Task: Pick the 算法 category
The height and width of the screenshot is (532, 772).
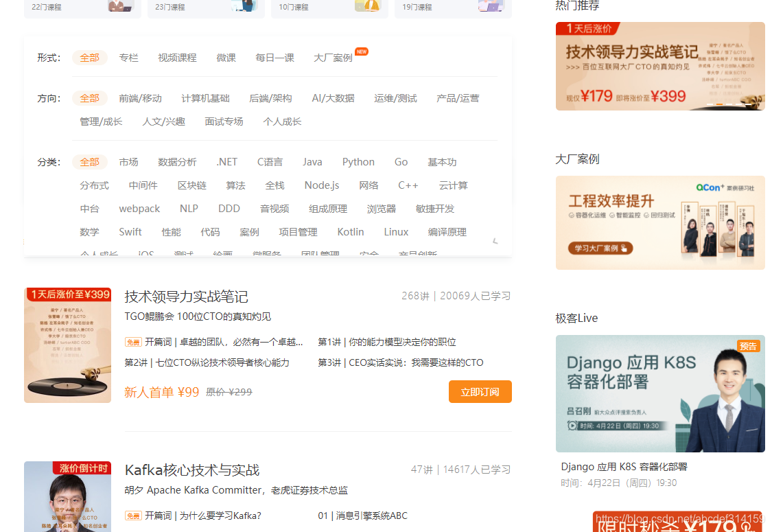Action: [236, 185]
